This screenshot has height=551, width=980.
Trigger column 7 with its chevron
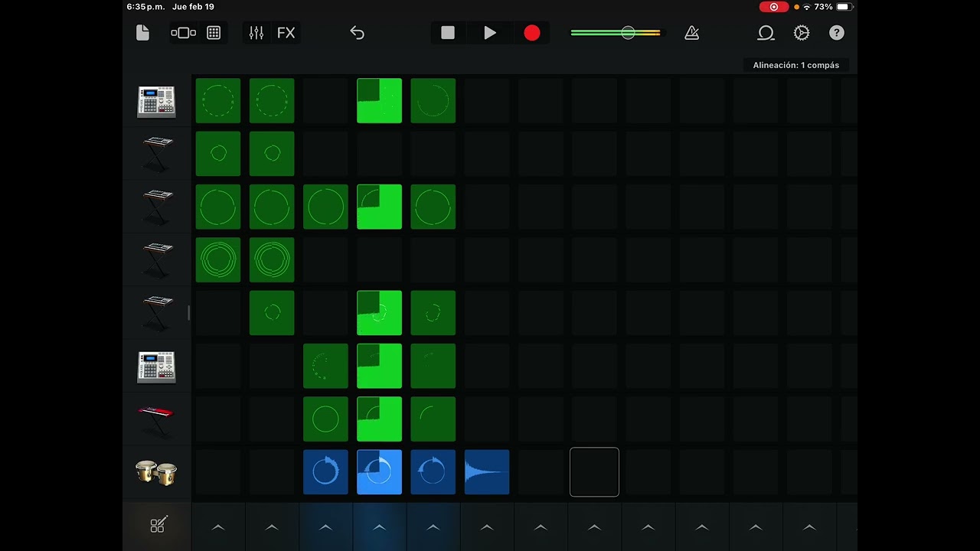click(541, 527)
